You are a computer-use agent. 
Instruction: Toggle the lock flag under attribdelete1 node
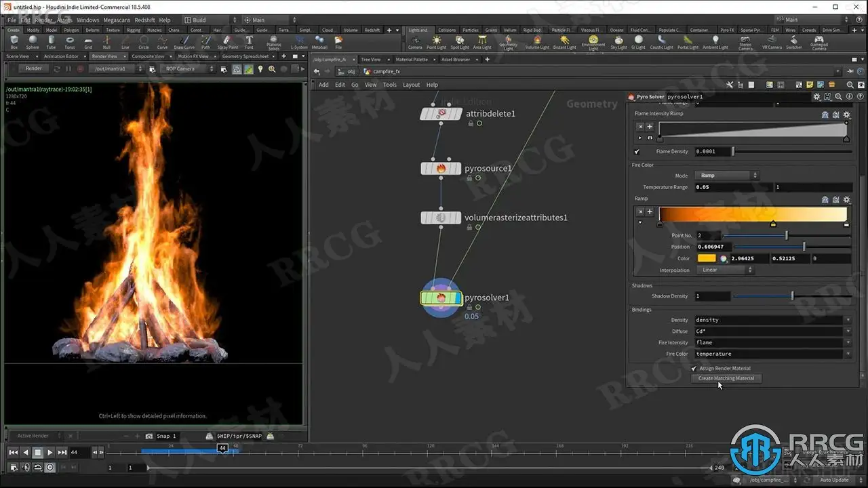click(x=471, y=123)
